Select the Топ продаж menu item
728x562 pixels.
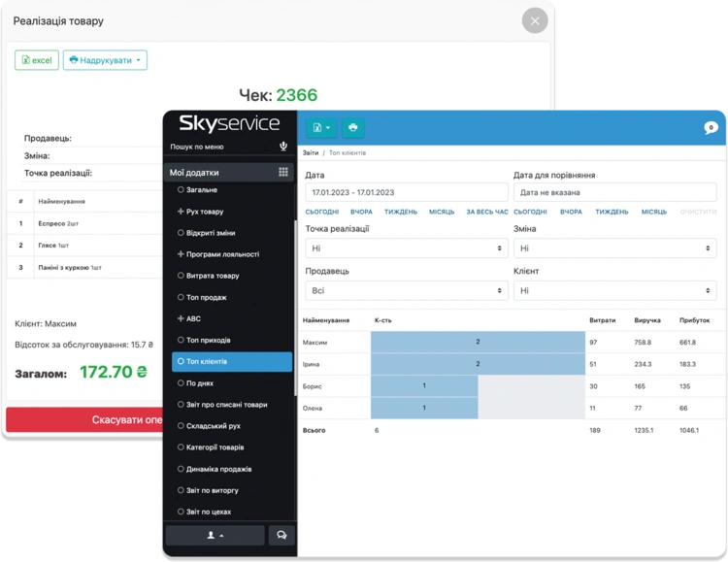pos(203,297)
